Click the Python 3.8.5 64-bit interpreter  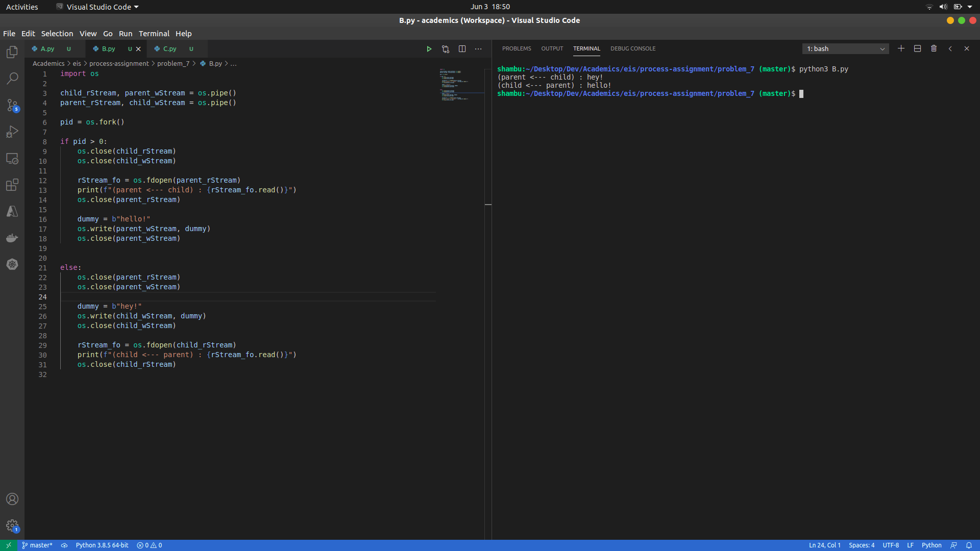pos(102,545)
